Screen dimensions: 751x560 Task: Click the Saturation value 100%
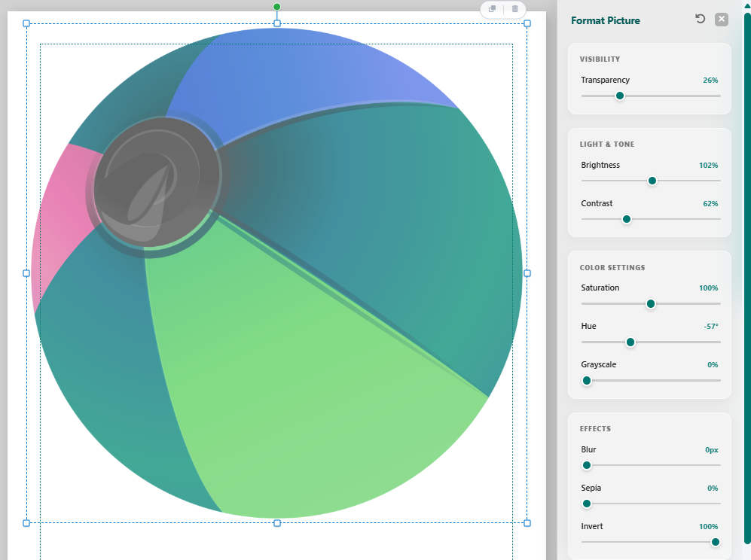(708, 288)
